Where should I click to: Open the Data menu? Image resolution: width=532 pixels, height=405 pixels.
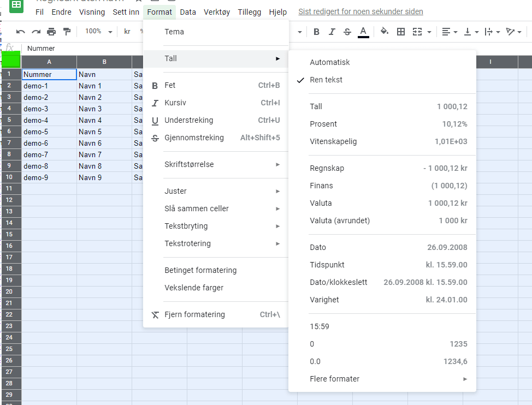(x=188, y=12)
